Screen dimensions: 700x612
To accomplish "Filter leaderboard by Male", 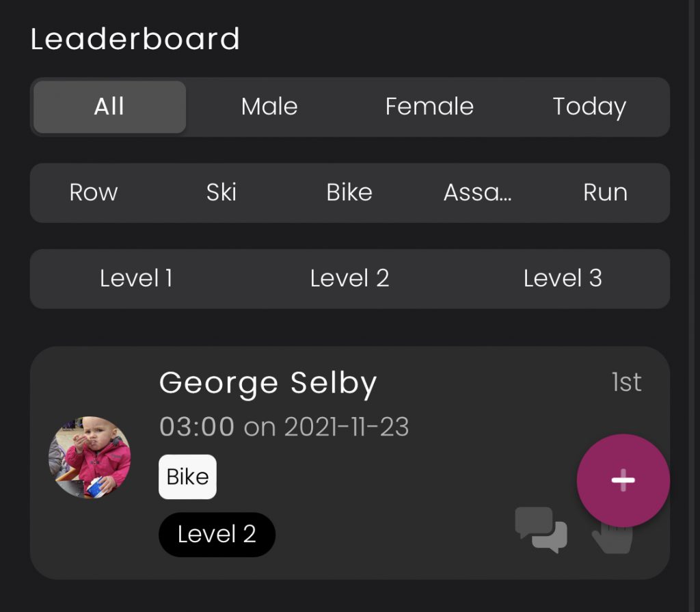I will (x=269, y=107).
